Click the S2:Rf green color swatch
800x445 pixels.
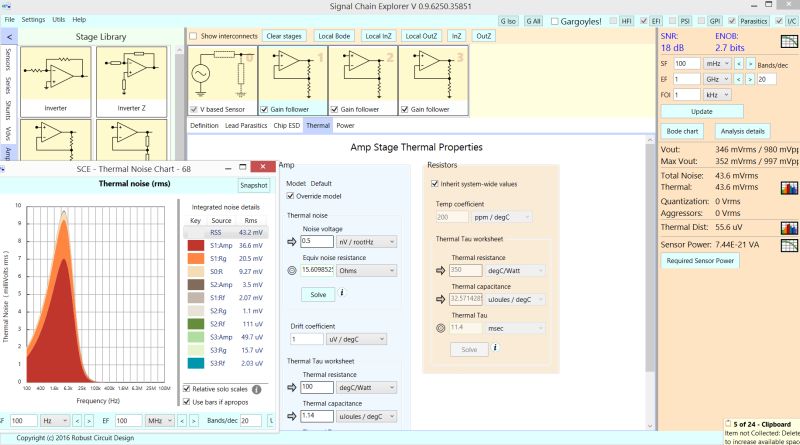click(196, 324)
